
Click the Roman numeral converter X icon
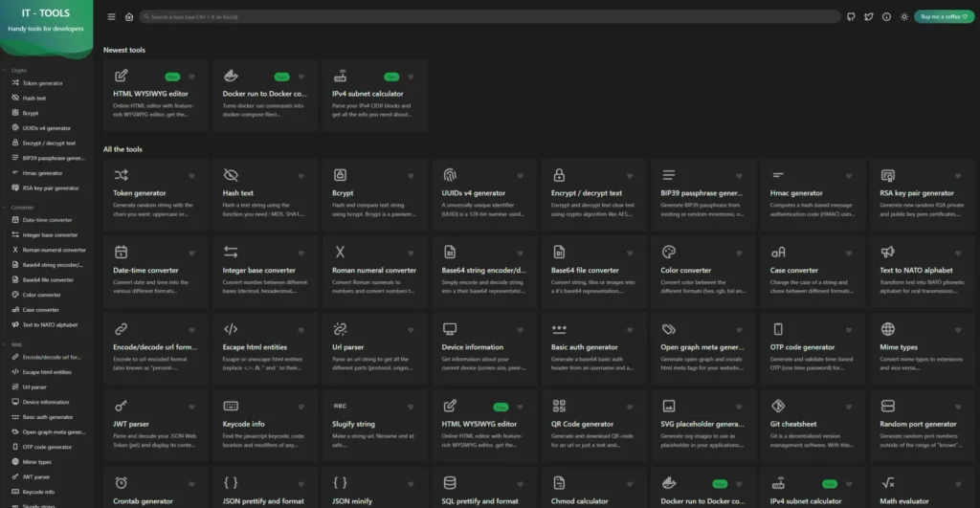[340, 252]
